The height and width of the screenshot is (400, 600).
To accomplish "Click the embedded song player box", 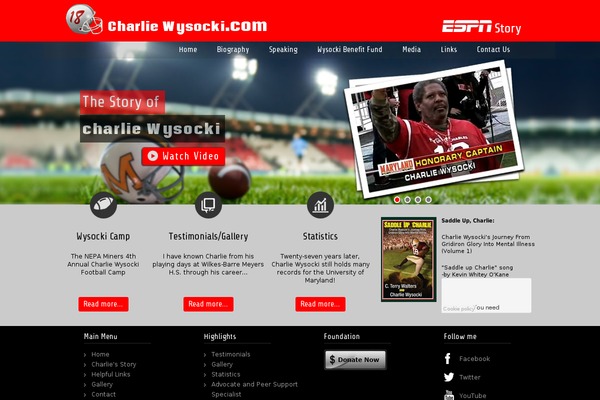I will coord(486,296).
